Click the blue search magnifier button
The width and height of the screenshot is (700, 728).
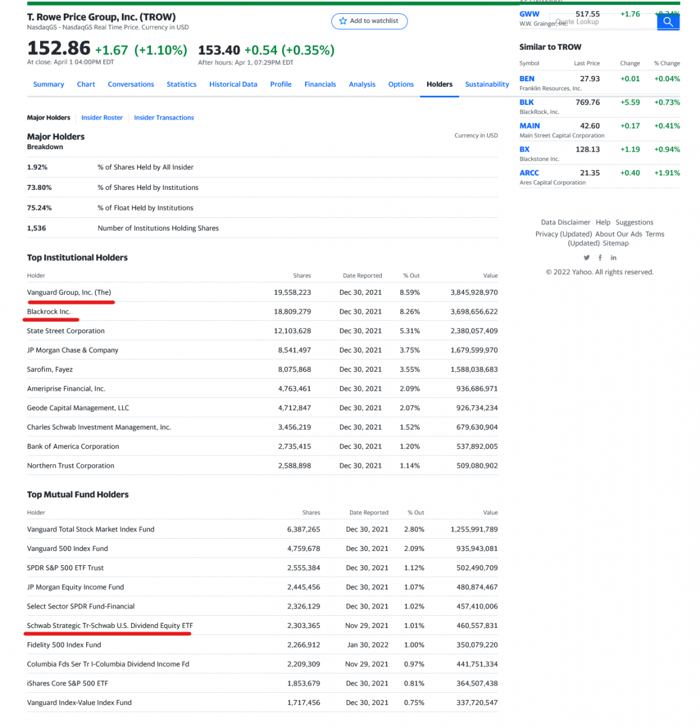(668, 22)
